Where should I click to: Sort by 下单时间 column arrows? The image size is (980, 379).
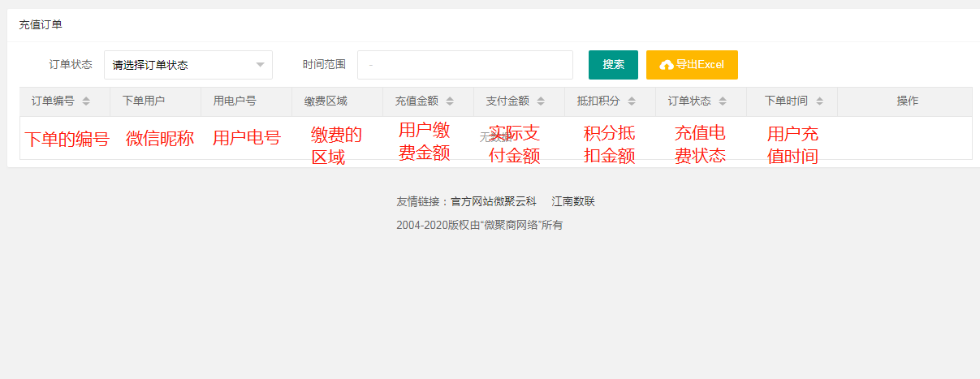pos(819,101)
